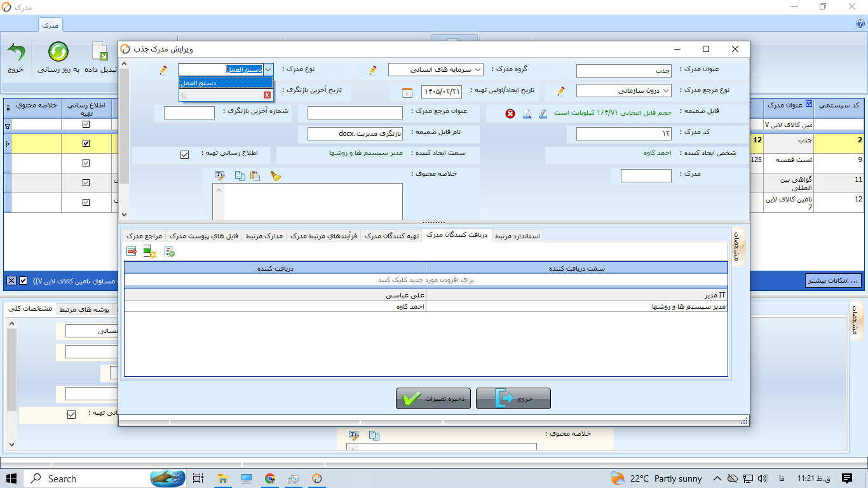Click ذخیره تغییرات save button
The height and width of the screenshot is (488, 868).
(433, 398)
